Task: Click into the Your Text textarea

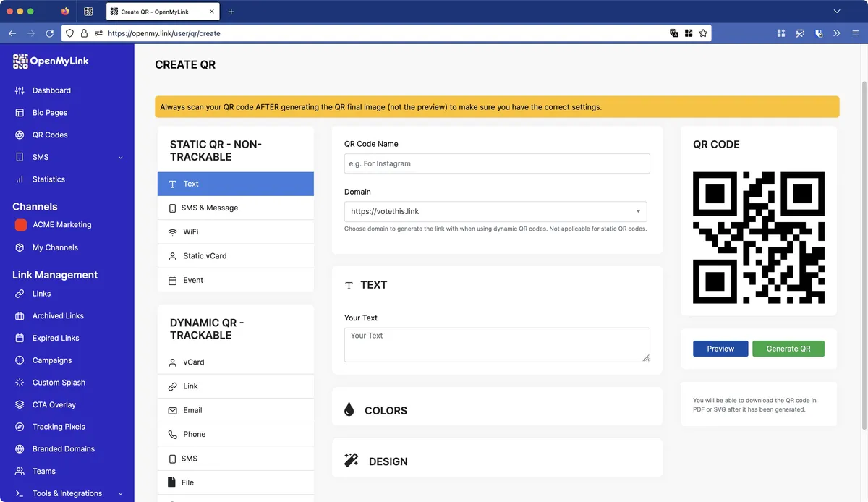Action: click(x=497, y=345)
